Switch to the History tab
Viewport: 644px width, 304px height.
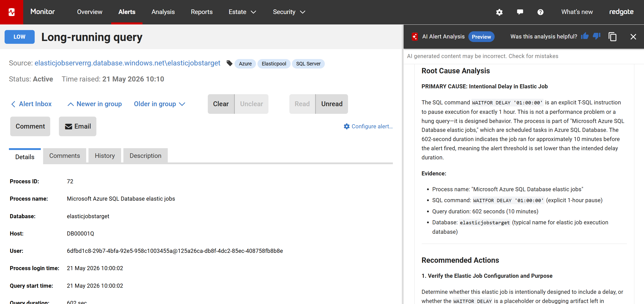(105, 156)
